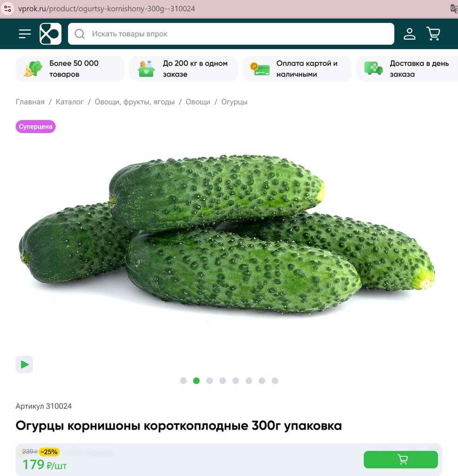The image size is (458, 476).
Task: Focus the Искать товары впрок search field
Action: pos(231,33)
